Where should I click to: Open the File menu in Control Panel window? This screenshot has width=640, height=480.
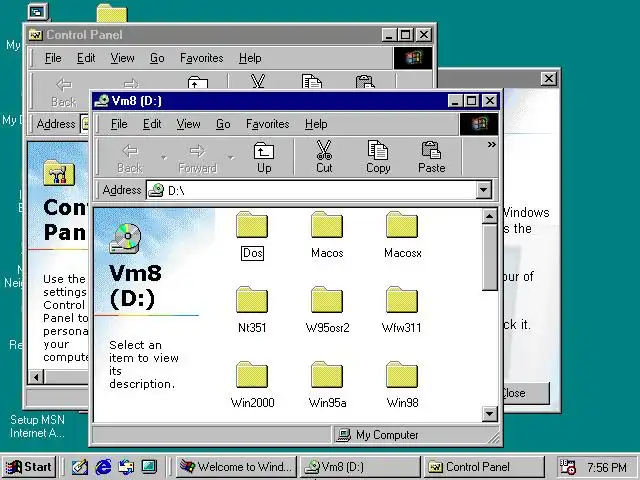click(53, 58)
